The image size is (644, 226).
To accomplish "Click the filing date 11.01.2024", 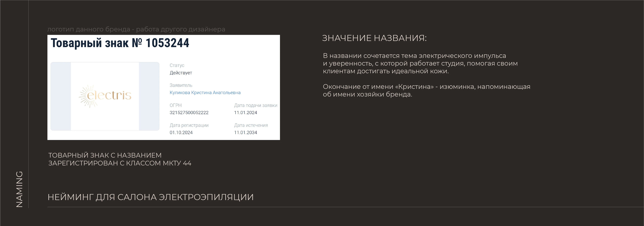I will pyautogui.click(x=245, y=113).
